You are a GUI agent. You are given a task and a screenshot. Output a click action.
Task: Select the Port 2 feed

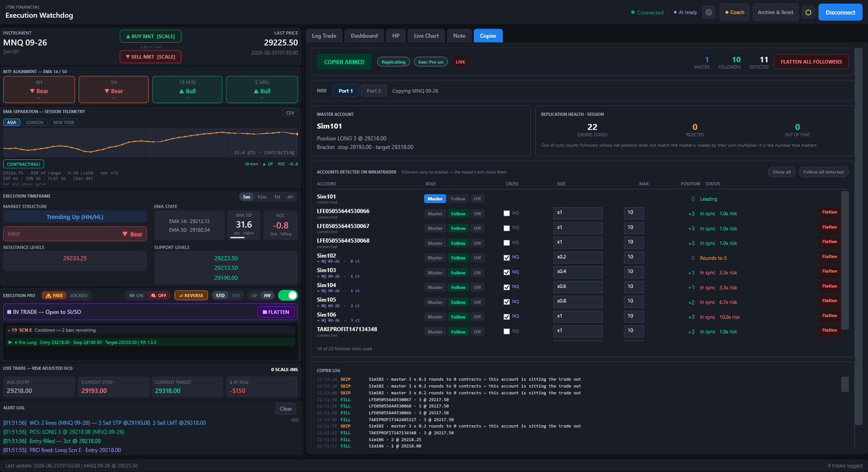coord(374,91)
